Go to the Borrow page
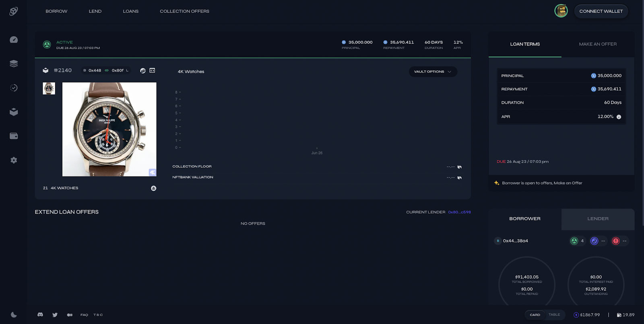644x324 pixels. click(56, 11)
